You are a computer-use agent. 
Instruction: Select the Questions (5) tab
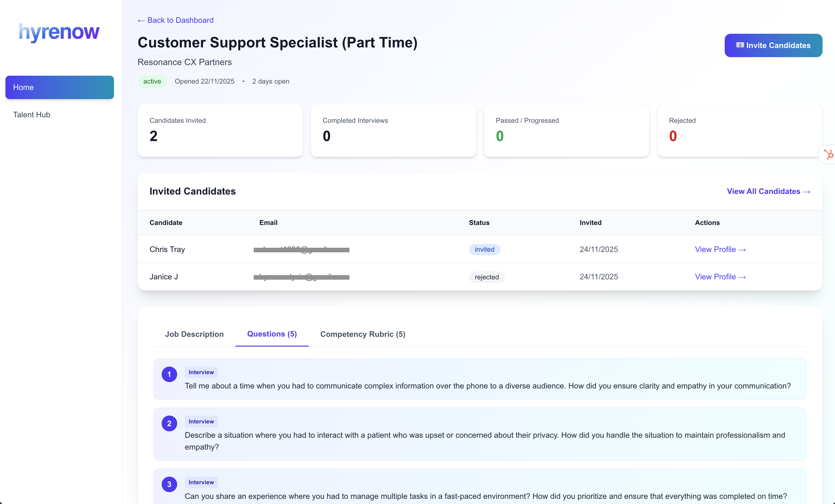[272, 334]
